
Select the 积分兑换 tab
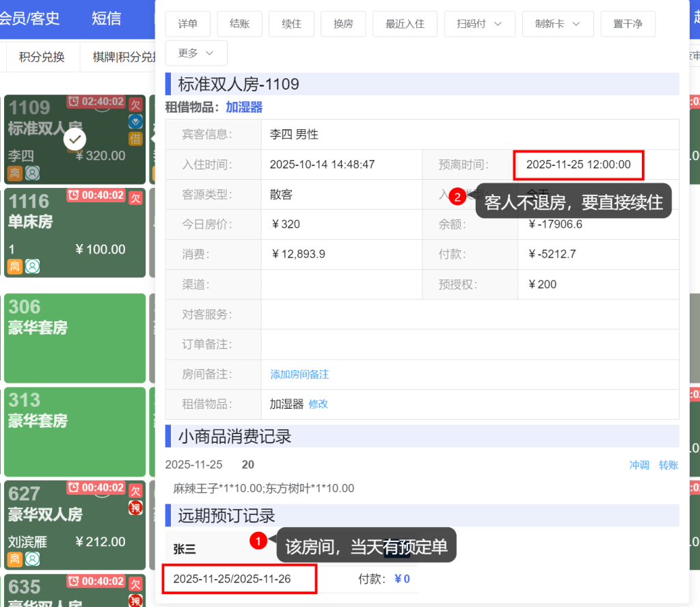[42, 57]
